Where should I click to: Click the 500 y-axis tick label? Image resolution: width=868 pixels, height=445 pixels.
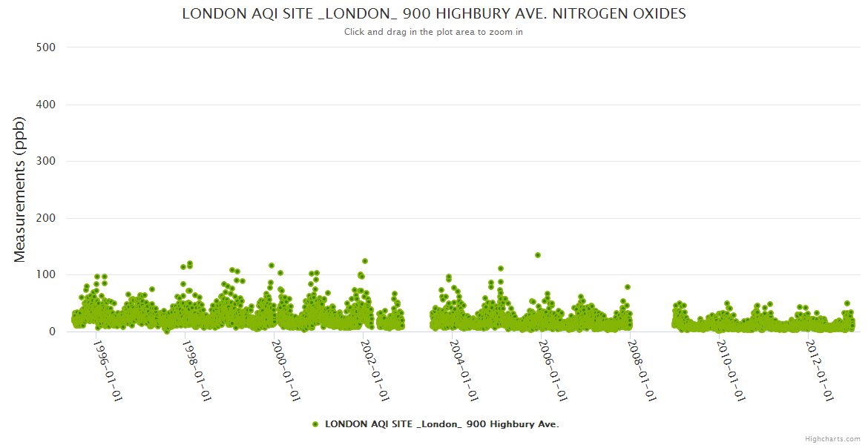coord(46,47)
